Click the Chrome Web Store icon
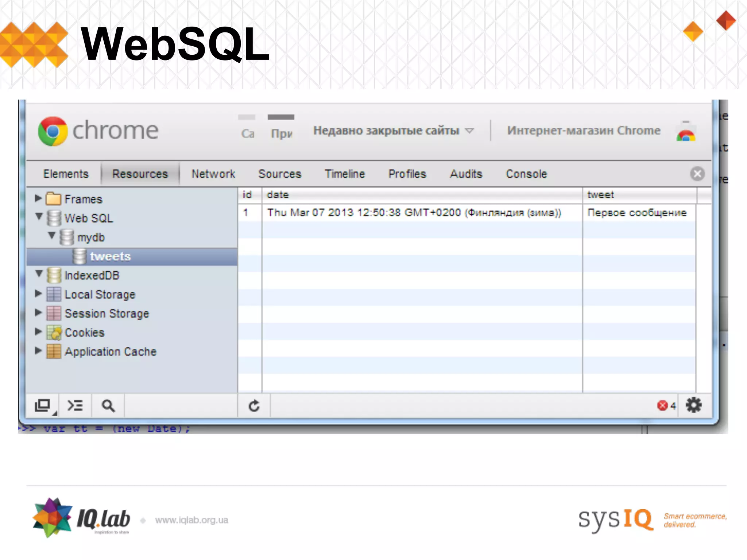Viewport: 747px width, 560px height. click(x=686, y=132)
